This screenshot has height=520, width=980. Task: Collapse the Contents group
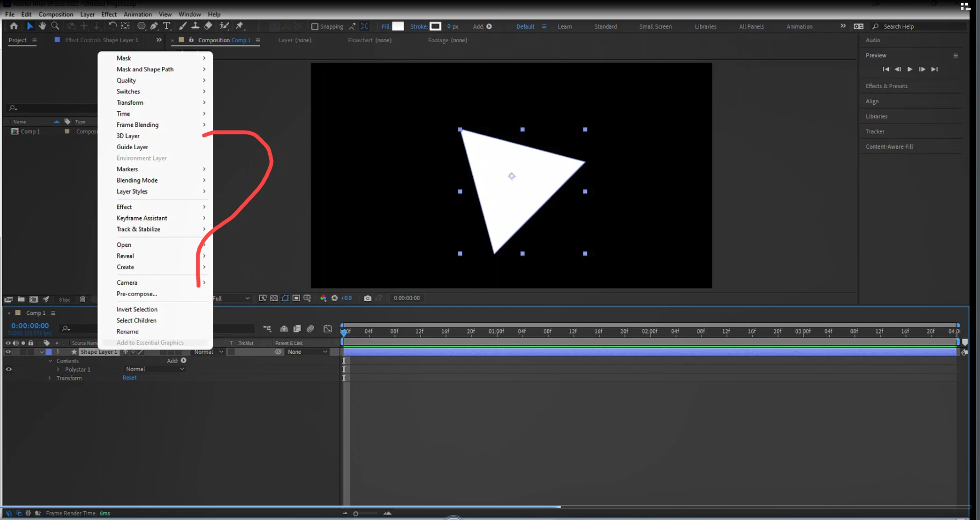50,361
